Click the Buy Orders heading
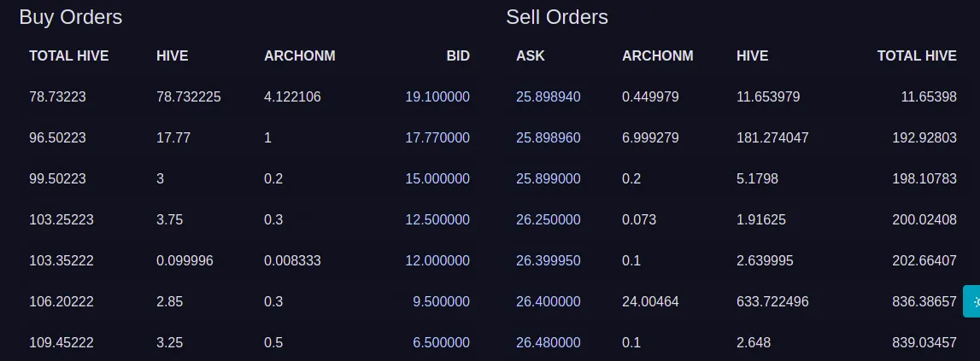The width and height of the screenshot is (980, 361). point(71,17)
